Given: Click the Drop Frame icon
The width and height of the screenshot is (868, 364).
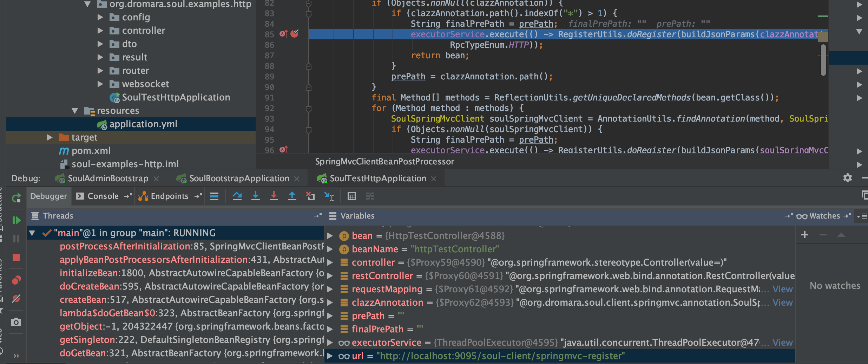Looking at the screenshot, I should click(x=310, y=196).
